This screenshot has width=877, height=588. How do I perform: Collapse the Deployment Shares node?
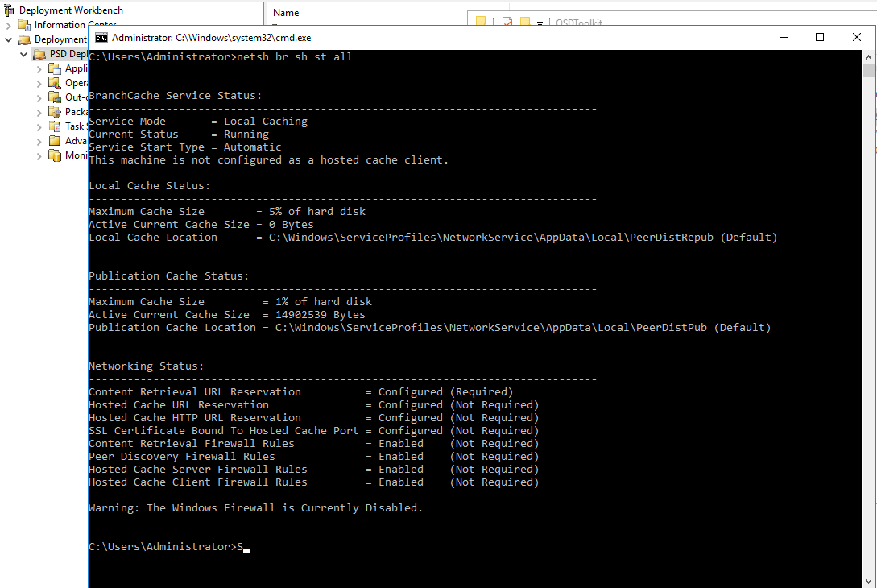pos(8,39)
